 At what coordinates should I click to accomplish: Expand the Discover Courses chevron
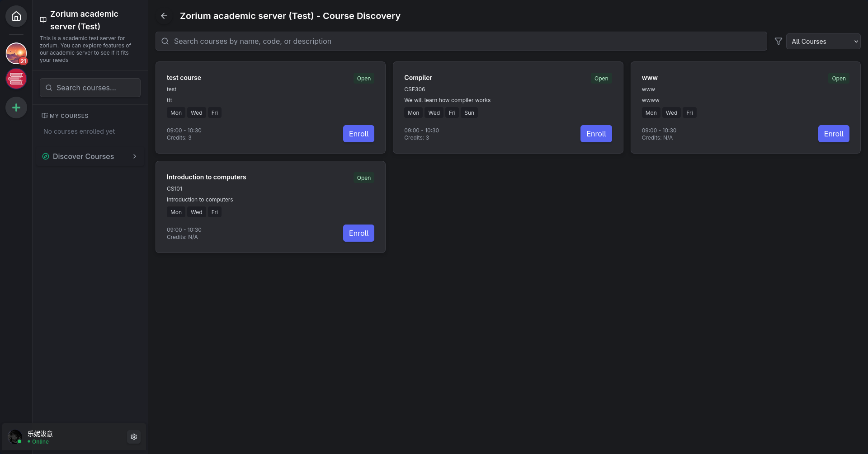pos(135,156)
